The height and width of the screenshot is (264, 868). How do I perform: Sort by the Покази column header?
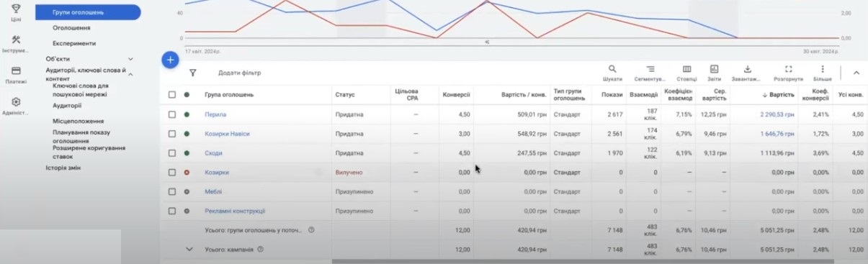612,94
